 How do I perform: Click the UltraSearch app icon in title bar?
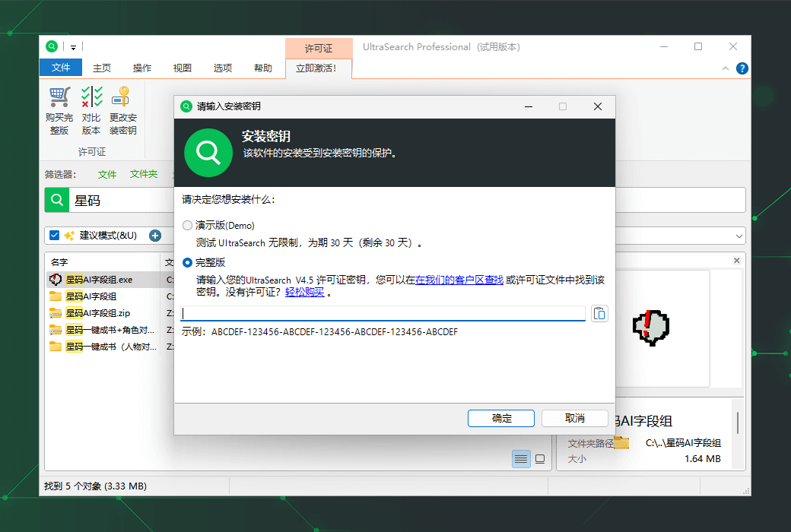coord(52,46)
